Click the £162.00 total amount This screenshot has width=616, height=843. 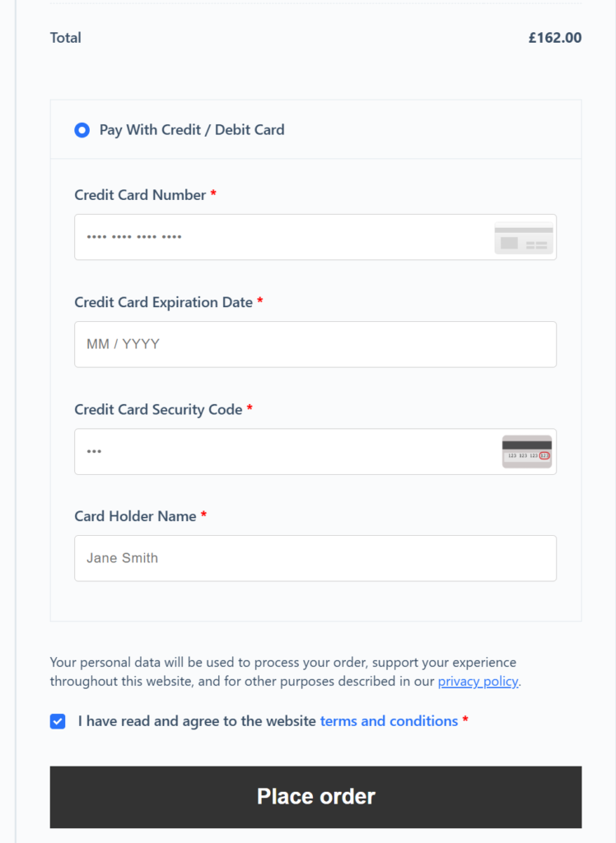[555, 38]
